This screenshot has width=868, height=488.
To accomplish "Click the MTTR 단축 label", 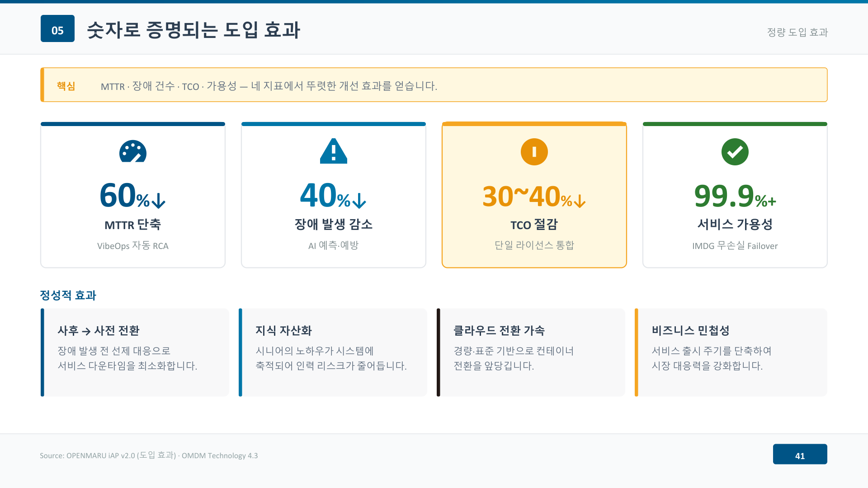I will coord(133,225).
